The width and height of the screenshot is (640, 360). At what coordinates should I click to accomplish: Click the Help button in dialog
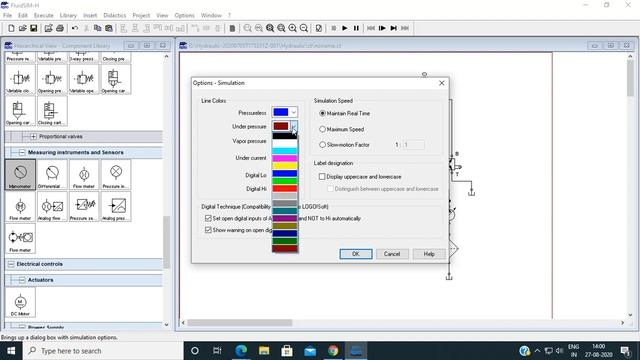point(429,254)
